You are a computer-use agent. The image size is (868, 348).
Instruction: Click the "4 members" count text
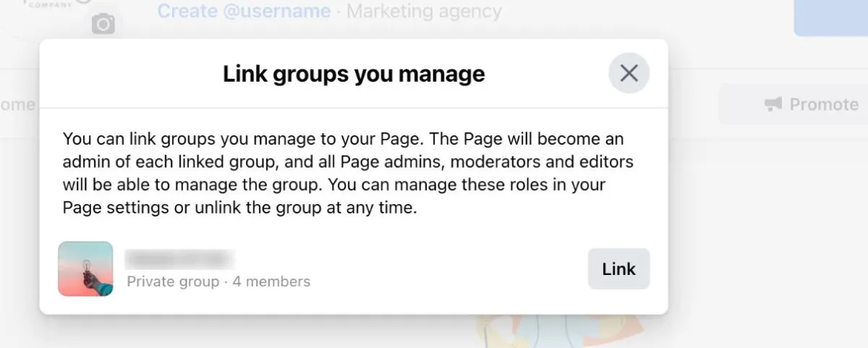[271, 281]
